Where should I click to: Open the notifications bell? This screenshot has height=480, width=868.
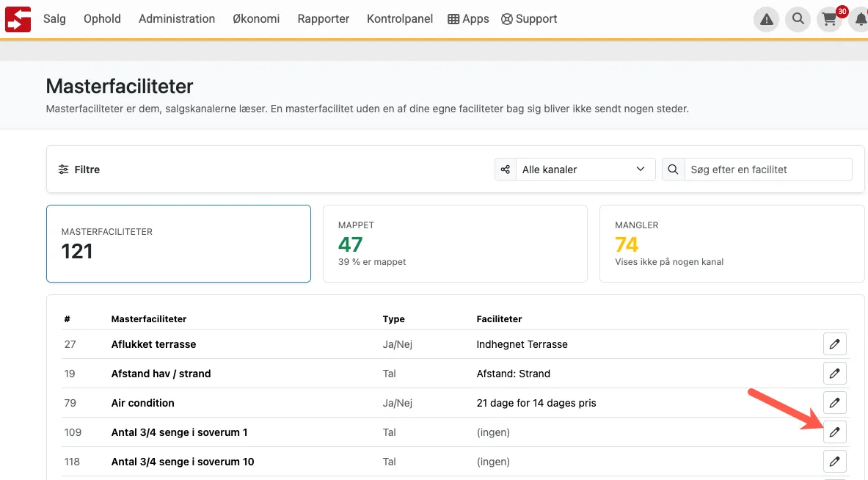[x=860, y=19]
